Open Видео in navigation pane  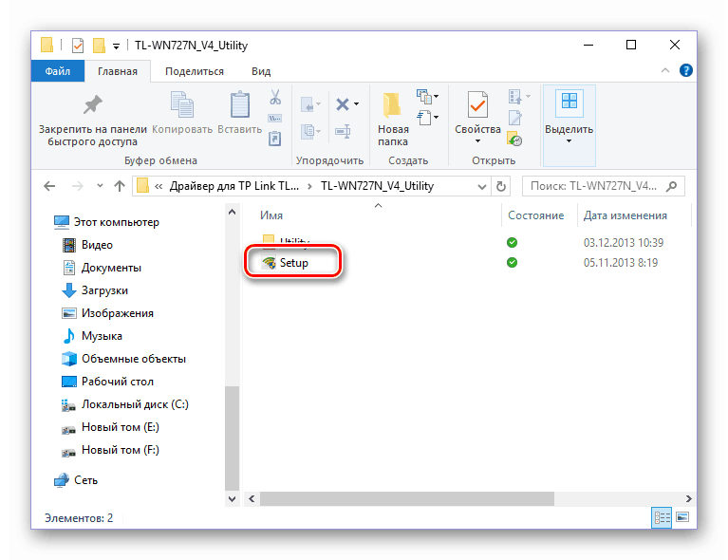click(x=87, y=245)
